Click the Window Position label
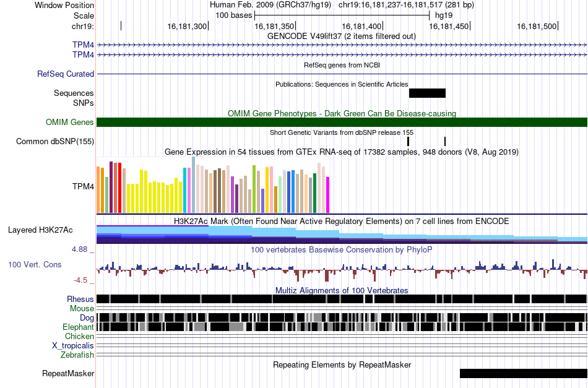The width and height of the screenshot is (588, 388). click(x=64, y=5)
